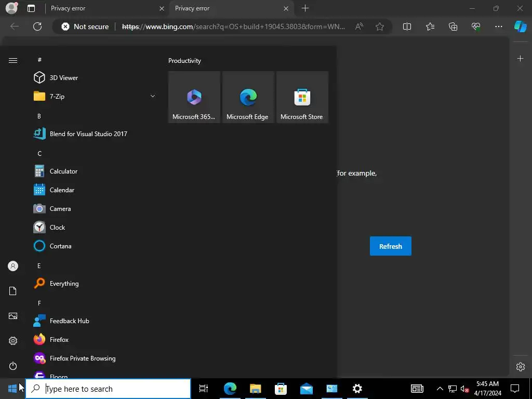Jump to the letter F header
532x399 pixels.
point(39,303)
